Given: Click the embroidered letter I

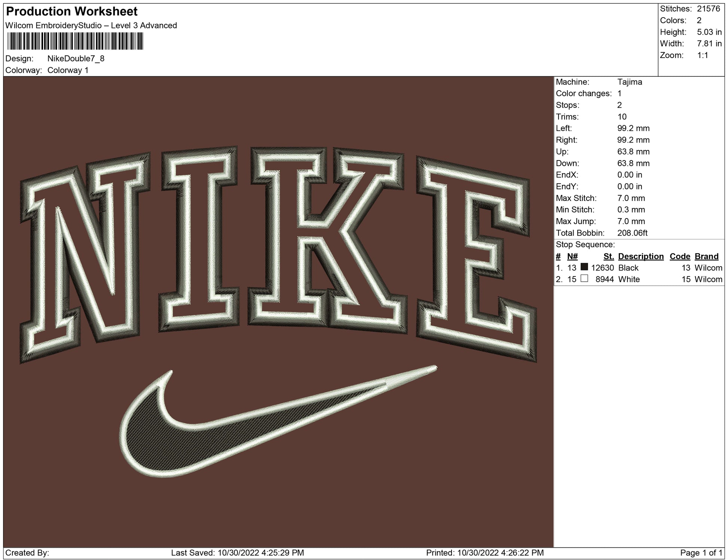Looking at the screenshot, I should coord(199,239).
